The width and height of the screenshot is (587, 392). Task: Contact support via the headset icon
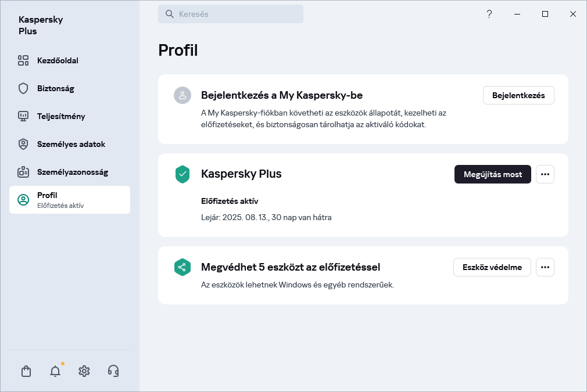click(x=113, y=371)
